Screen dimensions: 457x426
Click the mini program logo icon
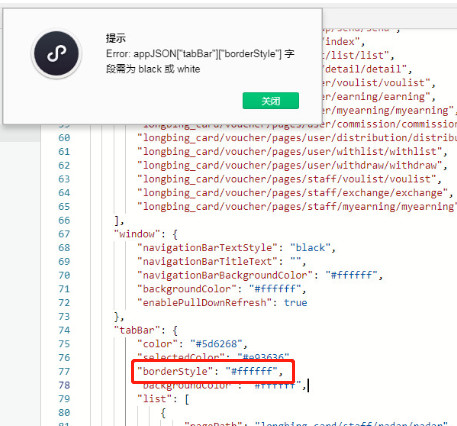click(x=56, y=54)
